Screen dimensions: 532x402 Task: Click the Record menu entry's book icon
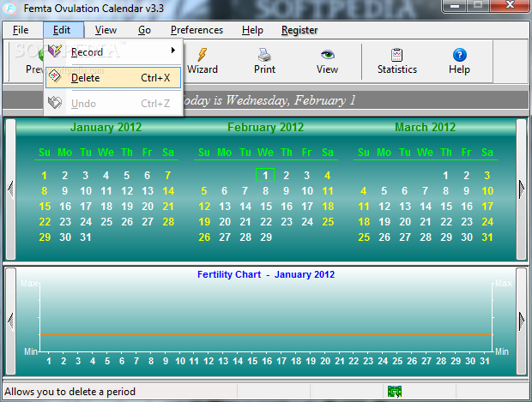[x=55, y=51]
